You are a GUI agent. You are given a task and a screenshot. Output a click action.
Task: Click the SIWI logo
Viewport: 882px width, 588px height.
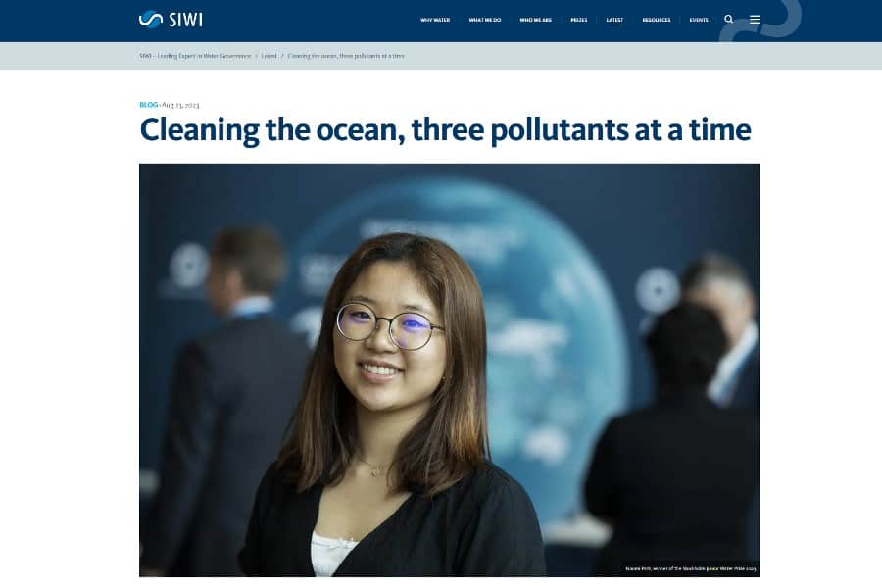tap(171, 20)
